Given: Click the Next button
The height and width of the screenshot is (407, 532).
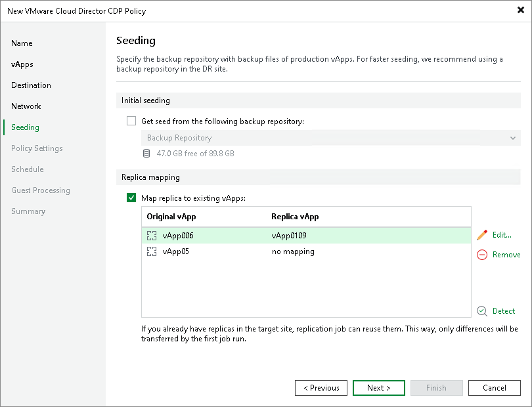Looking at the screenshot, I should tap(379, 388).
